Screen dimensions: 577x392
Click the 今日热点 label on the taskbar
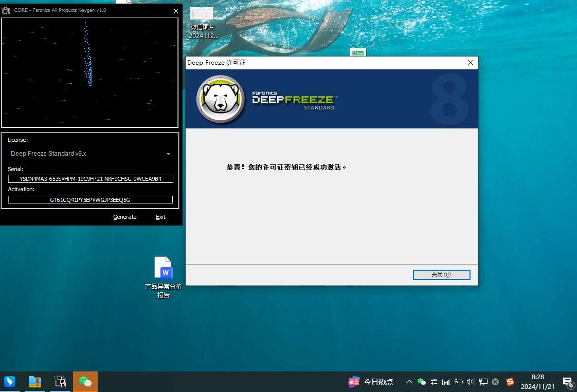pyautogui.click(x=378, y=382)
